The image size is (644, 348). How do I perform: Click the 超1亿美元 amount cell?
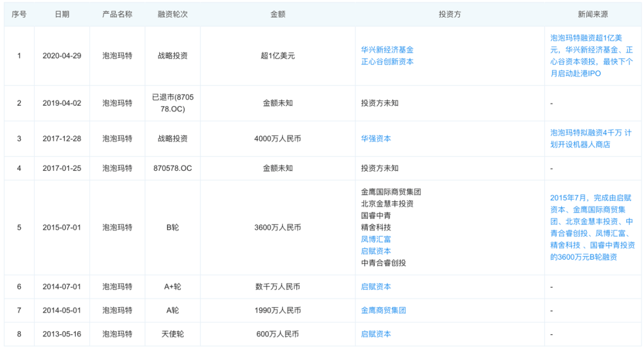click(x=278, y=56)
